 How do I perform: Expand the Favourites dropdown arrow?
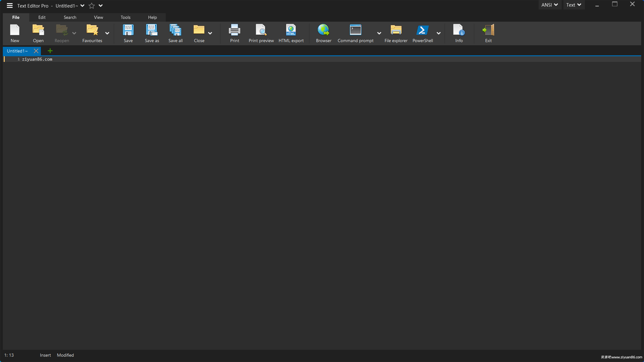click(107, 33)
